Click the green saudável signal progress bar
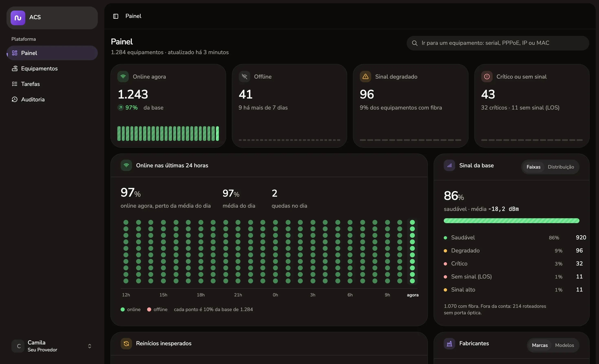The width and height of the screenshot is (599, 364). (x=511, y=221)
